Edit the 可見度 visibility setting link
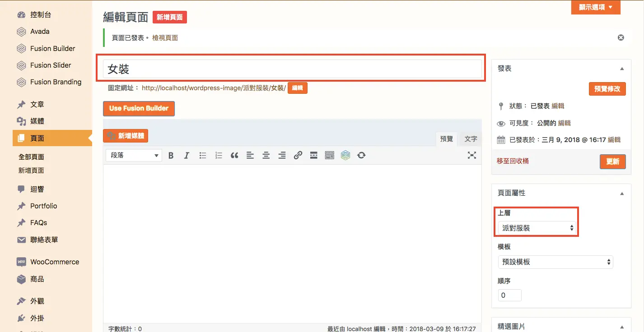 pos(565,123)
